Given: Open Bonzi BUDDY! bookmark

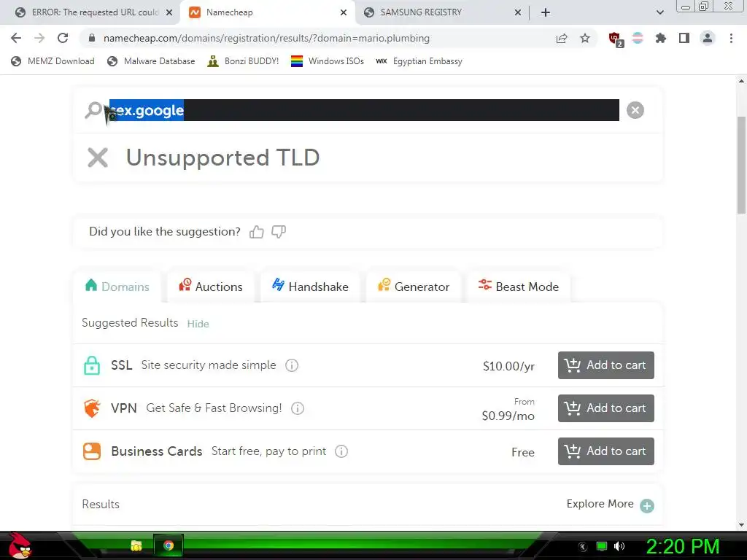Looking at the screenshot, I should [x=244, y=61].
